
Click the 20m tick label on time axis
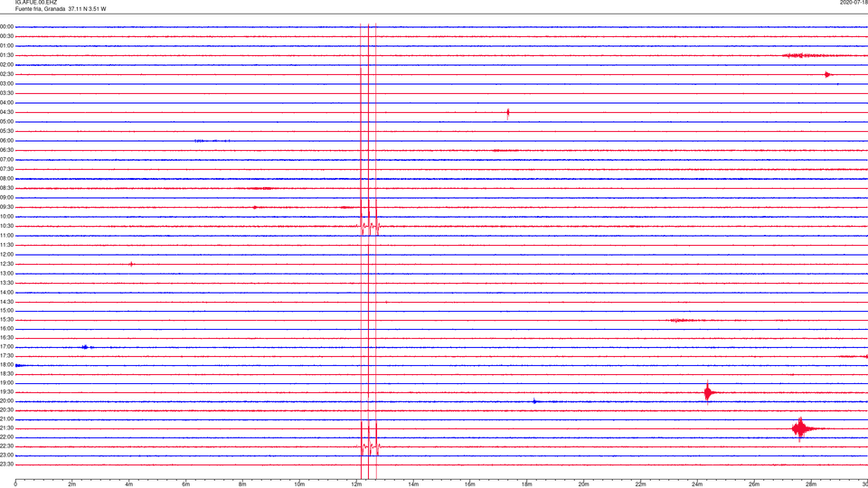coord(583,484)
